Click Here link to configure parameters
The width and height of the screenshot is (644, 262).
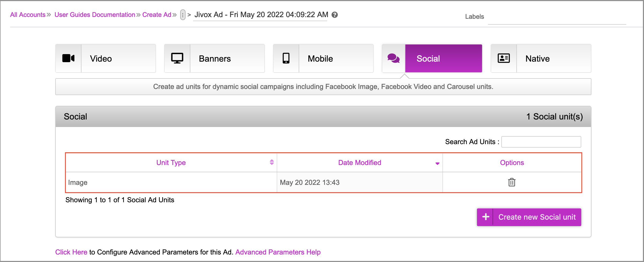pyautogui.click(x=71, y=252)
